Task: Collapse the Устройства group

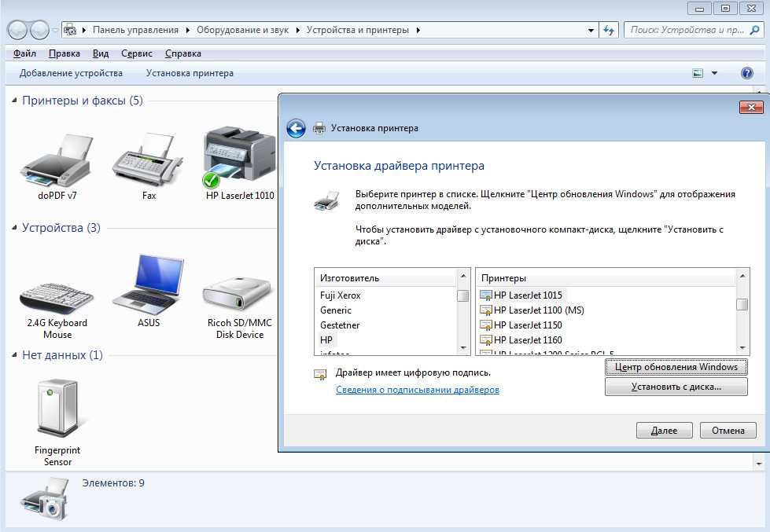Action: tap(15, 228)
